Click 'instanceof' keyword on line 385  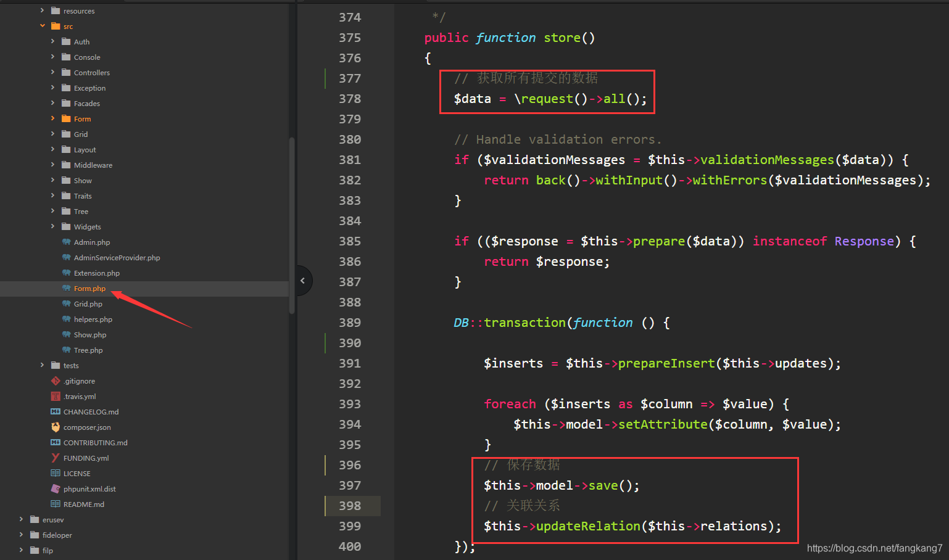790,241
